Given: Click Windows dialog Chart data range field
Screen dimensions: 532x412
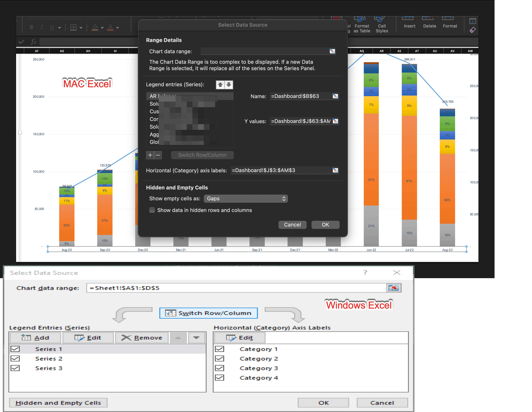Looking at the screenshot, I should click(236, 288).
